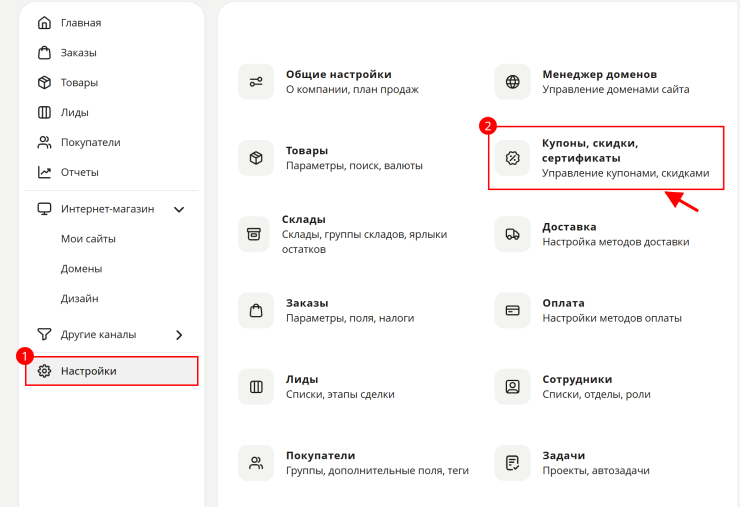Image resolution: width=740 pixels, height=507 pixels.
Task: Select Лиды in the sidebar menu
Action: coord(75,112)
